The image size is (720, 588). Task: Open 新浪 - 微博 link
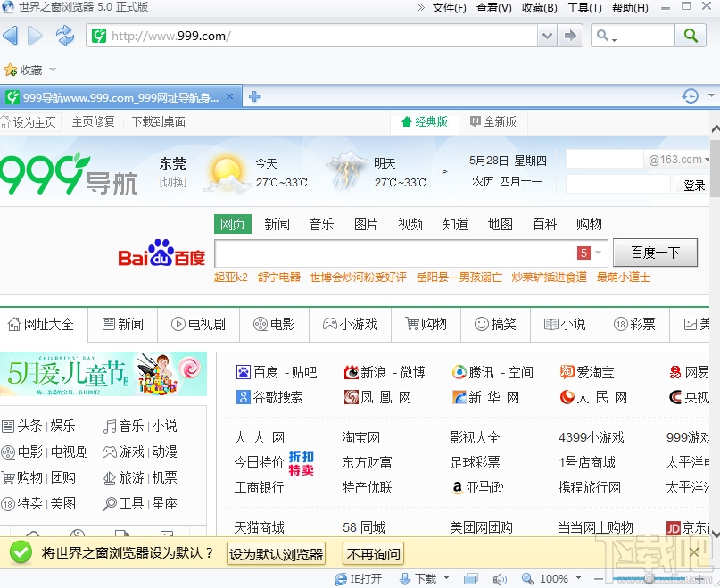pyautogui.click(x=385, y=372)
